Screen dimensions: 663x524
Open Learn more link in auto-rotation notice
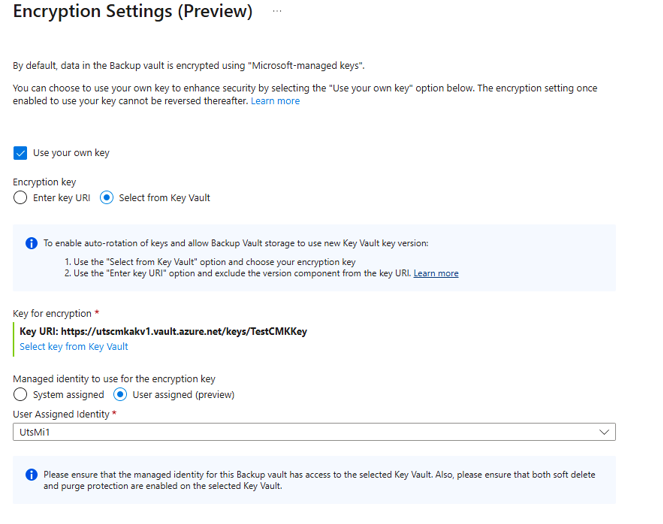[436, 273]
